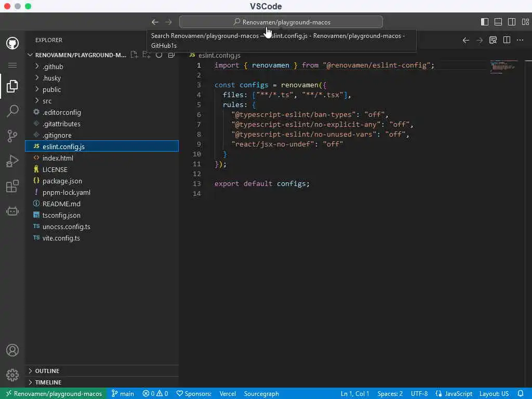This screenshot has width=532, height=399.
Task: Click the Renovamen/playground-macos command center search box
Action: point(281,22)
